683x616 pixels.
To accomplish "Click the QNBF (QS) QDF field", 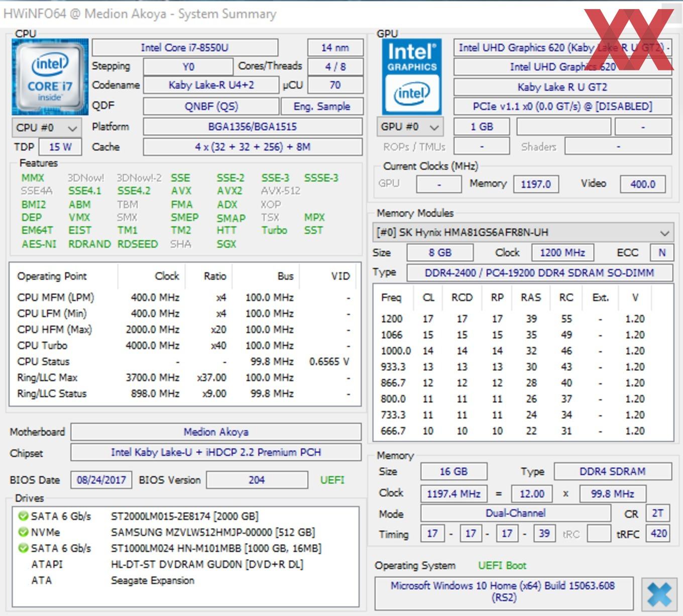I will pos(211,107).
